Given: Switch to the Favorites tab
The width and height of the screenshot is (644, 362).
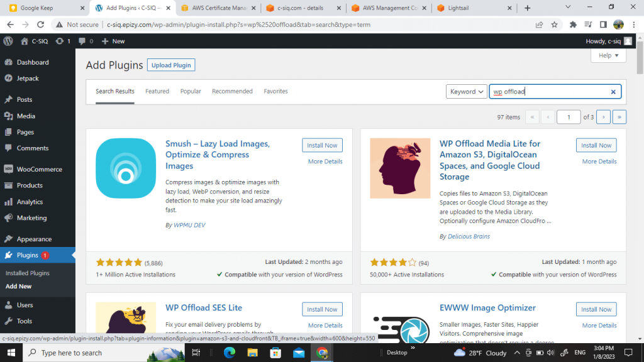Looking at the screenshot, I should [275, 91].
